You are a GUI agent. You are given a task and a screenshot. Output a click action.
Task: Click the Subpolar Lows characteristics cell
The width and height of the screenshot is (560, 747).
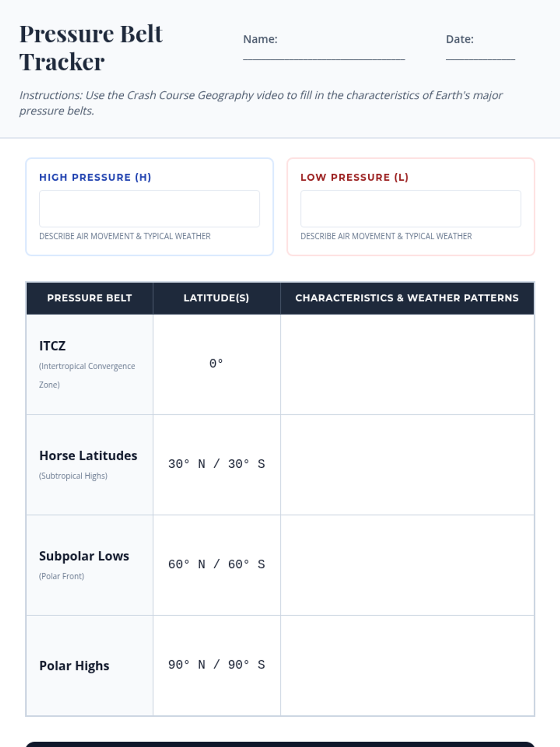point(407,565)
